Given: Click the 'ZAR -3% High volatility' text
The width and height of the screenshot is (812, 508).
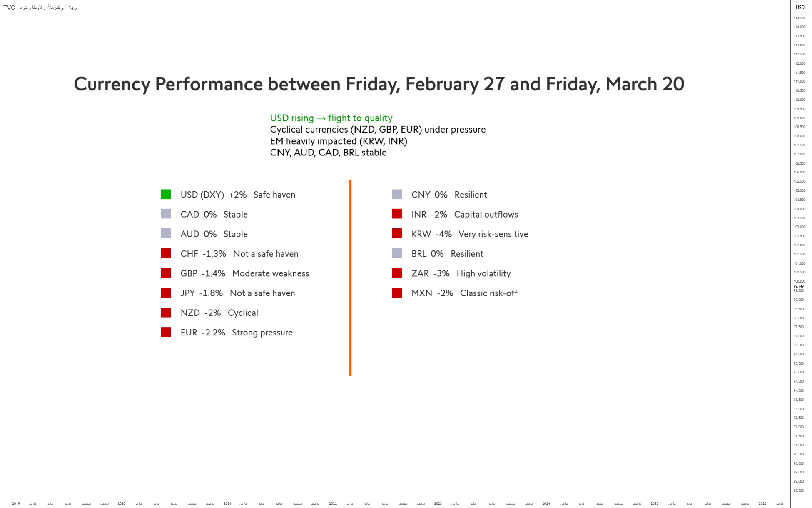Looking at the screenshot, I should (x=461, y=273).
